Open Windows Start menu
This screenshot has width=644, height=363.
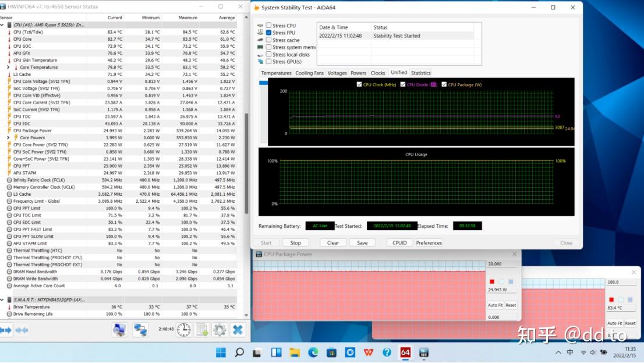(221, 353)
